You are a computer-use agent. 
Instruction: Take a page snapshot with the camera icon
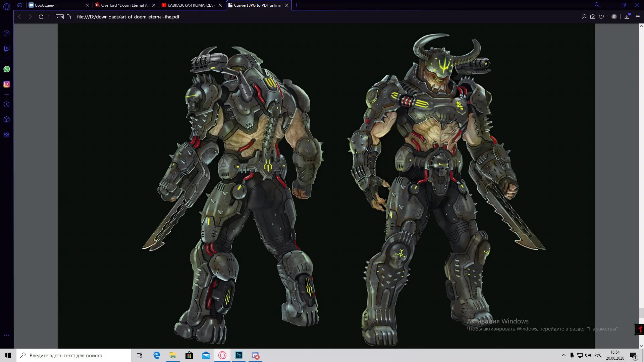click(x=593, y=17)
